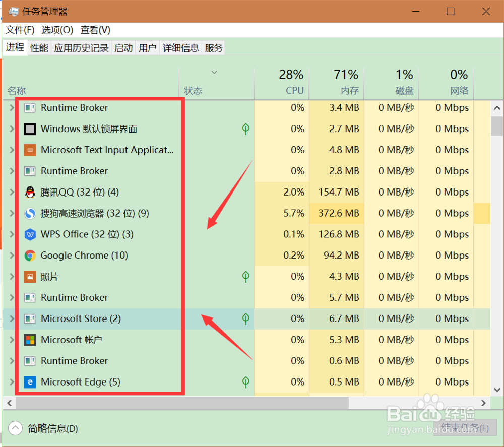Select the 154.7 MB memory cell
Viewport: 504px width, 447px height.
click(x=337, y=192)
